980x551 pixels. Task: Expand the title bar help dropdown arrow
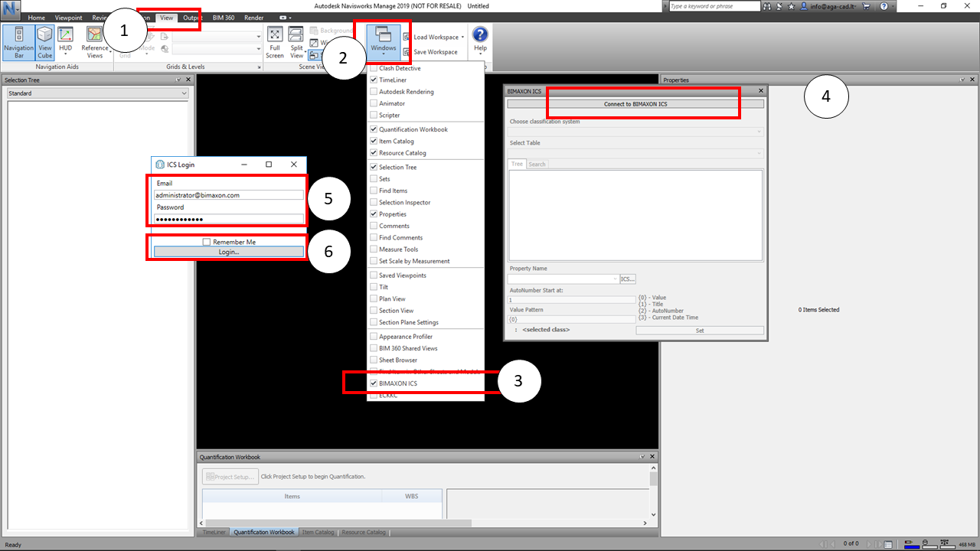[893, 6]
